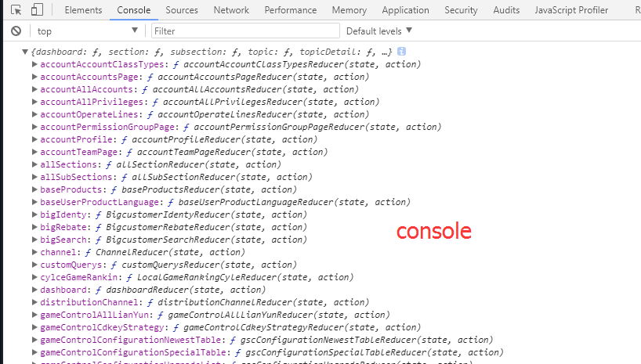
Task: Open the Sources tab
Action: pyautogui.click(x=182, y=10)
